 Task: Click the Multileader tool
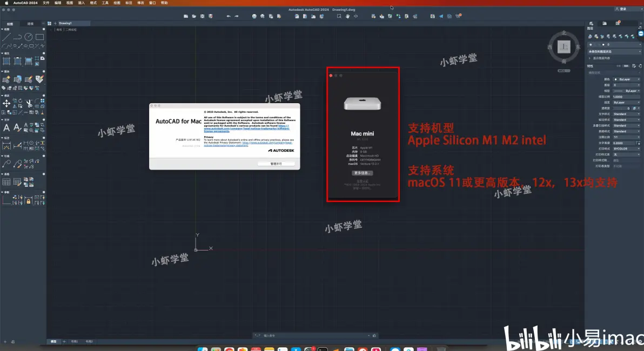(x=6, y=164)
